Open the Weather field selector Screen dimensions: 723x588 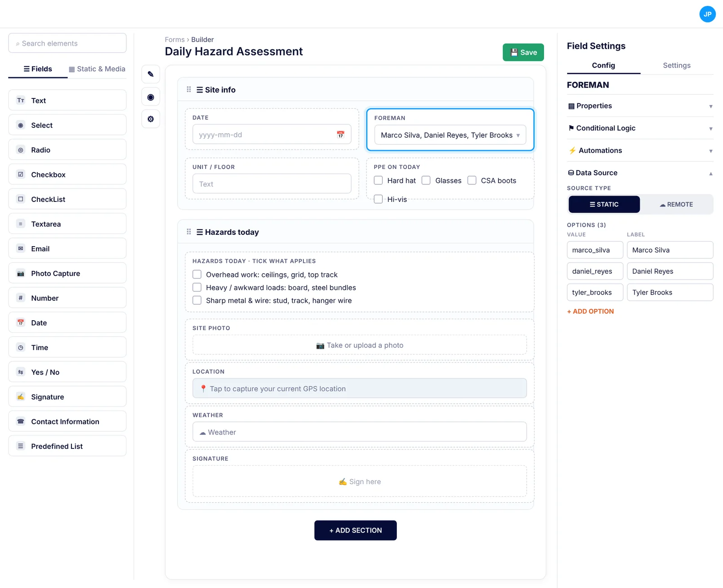(x=360, y=432)
